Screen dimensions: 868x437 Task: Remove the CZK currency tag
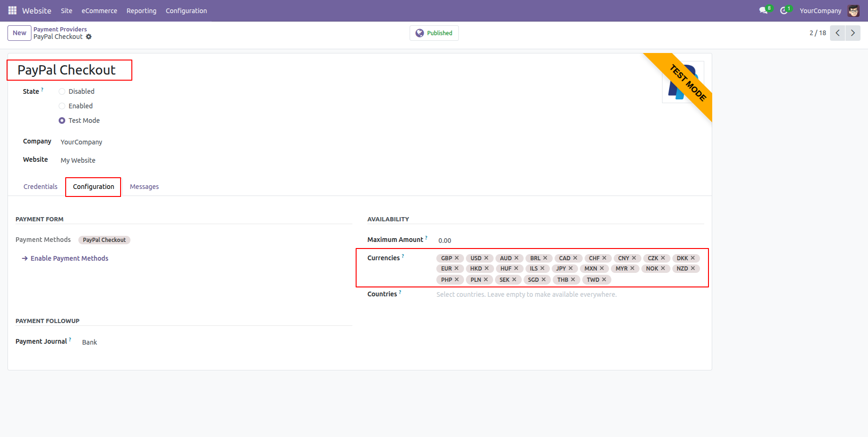[x=663, y=258]
